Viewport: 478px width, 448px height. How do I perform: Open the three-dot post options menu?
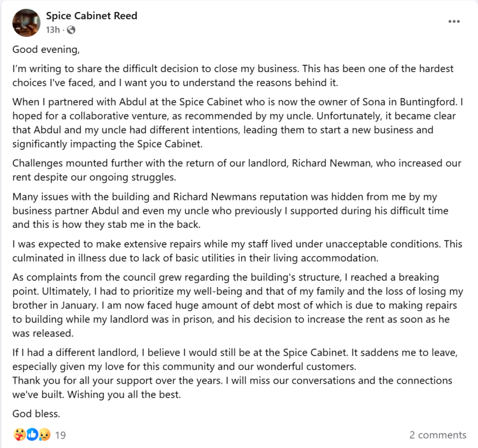click(454, 22)
